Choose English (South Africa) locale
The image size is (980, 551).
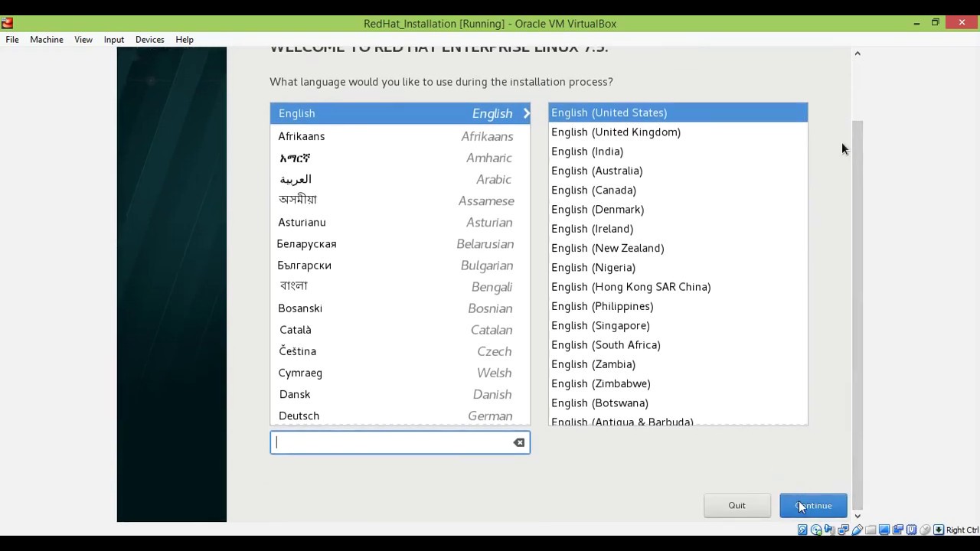[x=678, y=345]
